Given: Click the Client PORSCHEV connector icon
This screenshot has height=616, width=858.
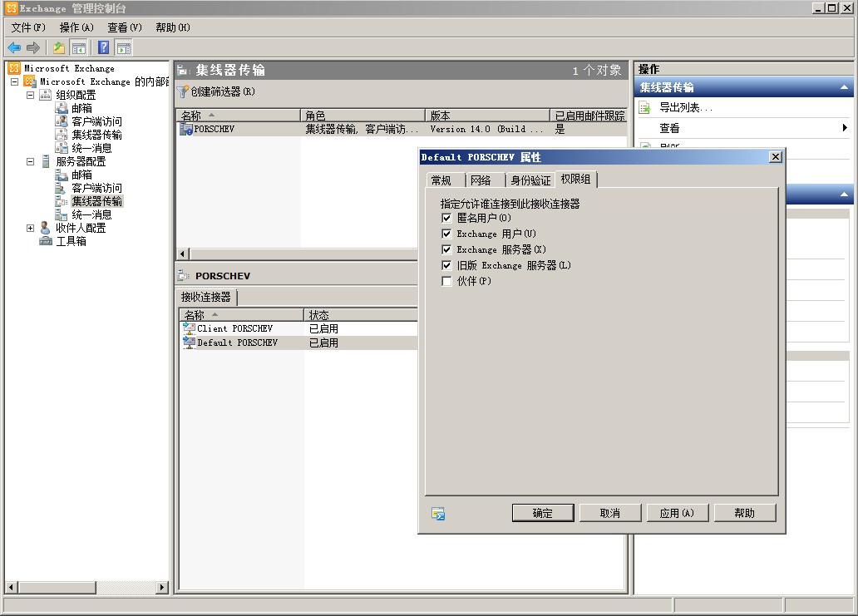Looking at the screenshot, I should pos(190,328).
